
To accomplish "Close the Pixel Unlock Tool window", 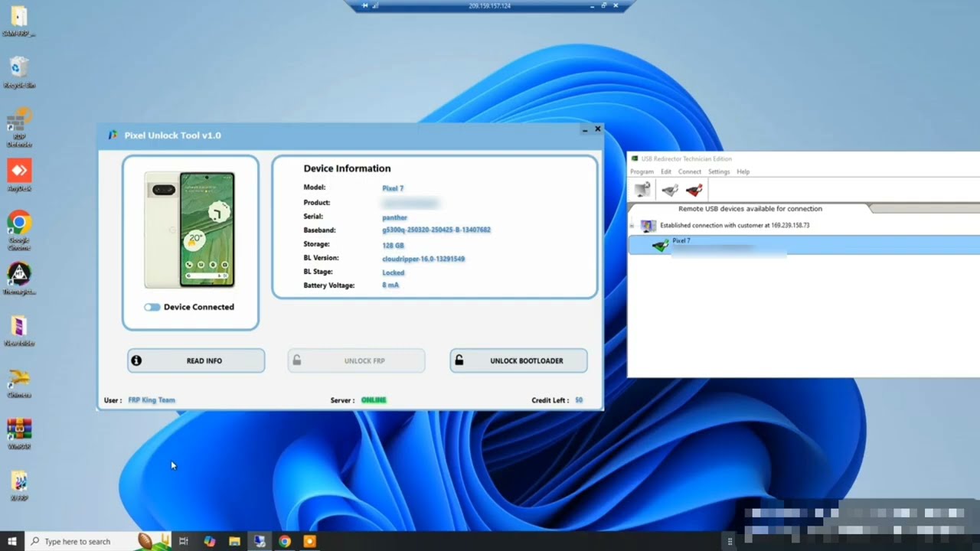I will pos(598,129).
